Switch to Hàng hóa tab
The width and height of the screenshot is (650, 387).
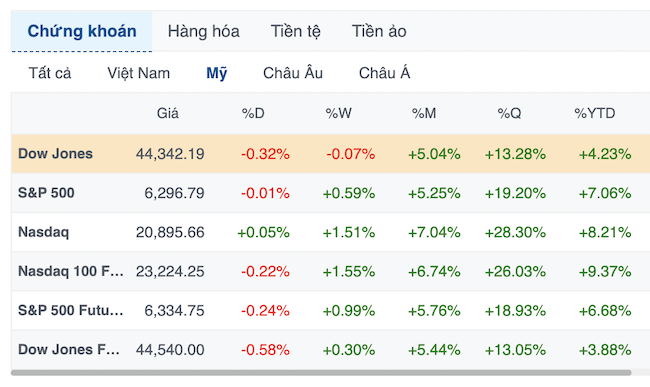coord(204,31)
